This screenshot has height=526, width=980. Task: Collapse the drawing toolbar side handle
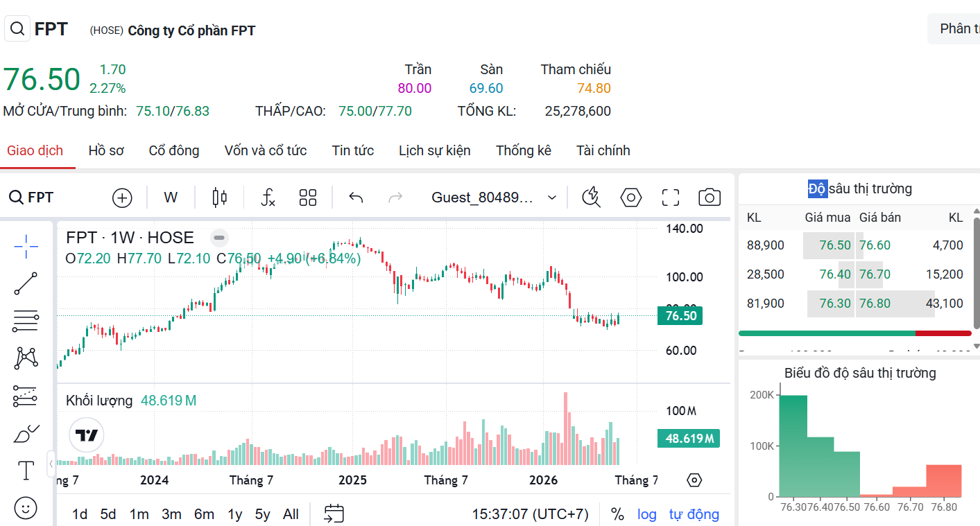click(51, 463)
